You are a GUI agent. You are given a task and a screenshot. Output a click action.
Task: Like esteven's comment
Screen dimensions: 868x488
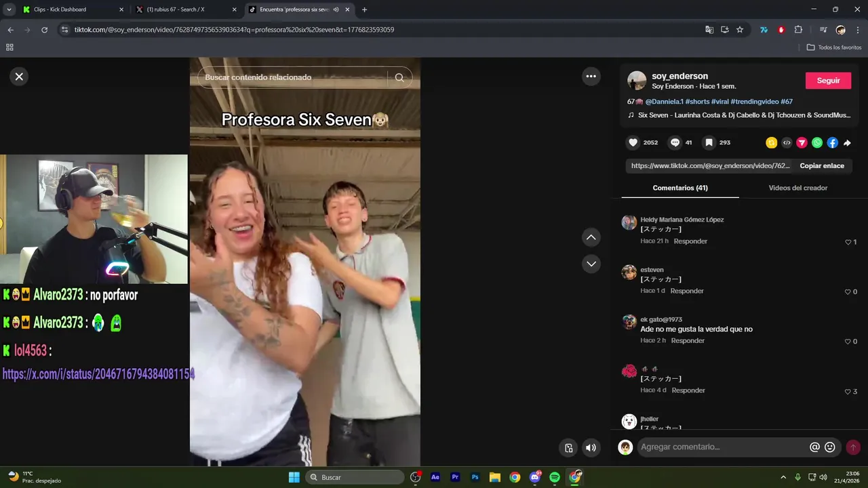tap(848, 291)
